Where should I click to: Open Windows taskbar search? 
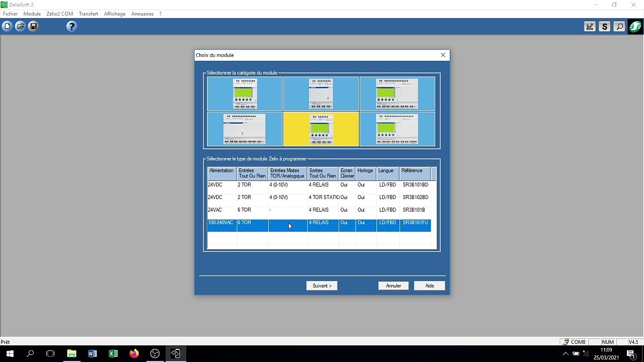30,353
